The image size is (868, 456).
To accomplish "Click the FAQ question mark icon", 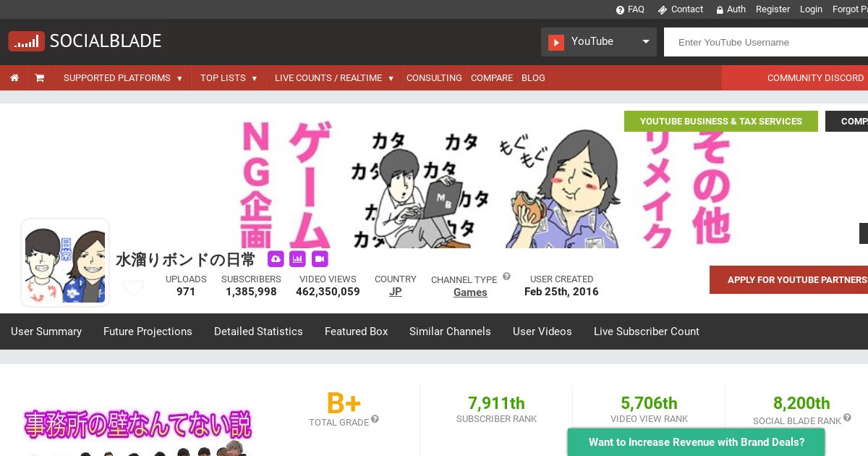I will click(620, 9).
